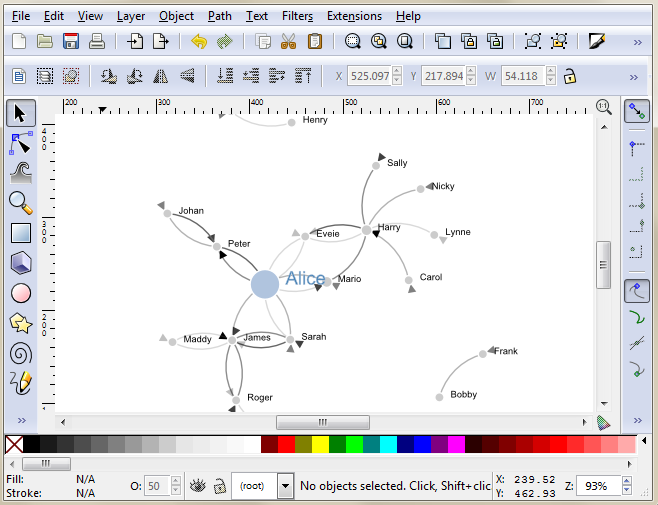Open color management toggle at canvas corner
The height and width of the screenshot is (505, 658).
pos(603,423)
